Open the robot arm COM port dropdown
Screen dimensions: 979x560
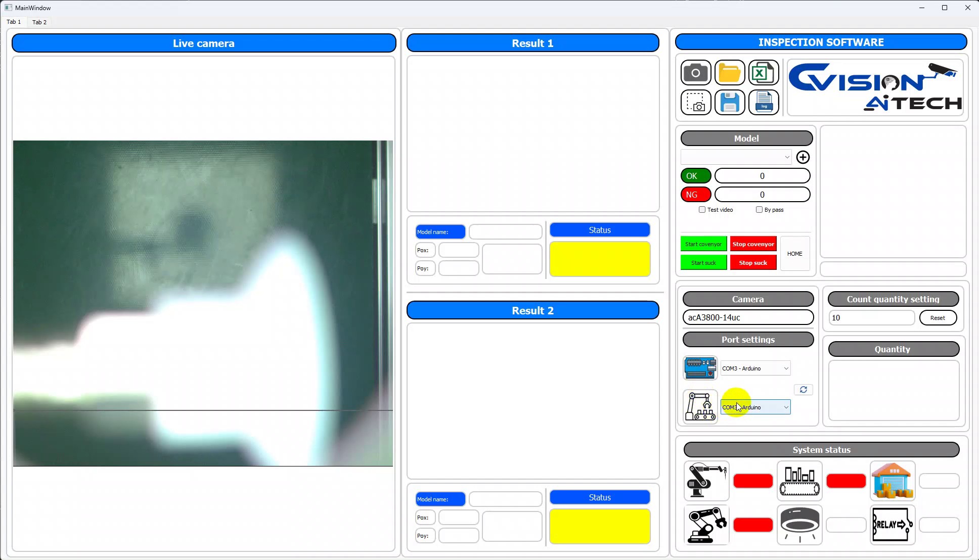click(x=755, y=407)
